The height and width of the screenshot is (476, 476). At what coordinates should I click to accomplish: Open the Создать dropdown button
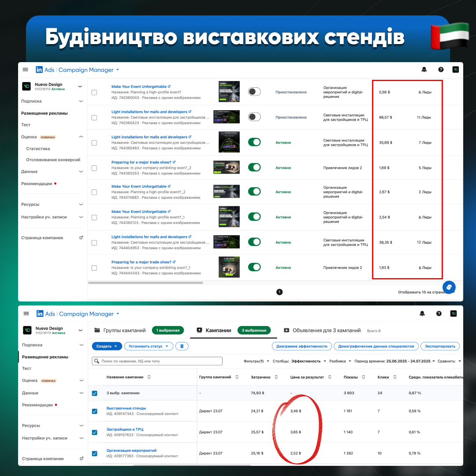click(x=107, y=346)
